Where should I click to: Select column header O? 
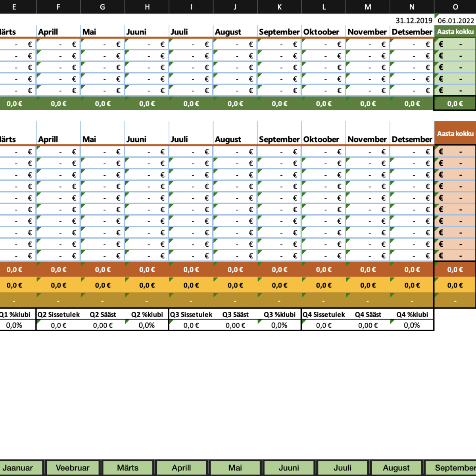(455, 7)
